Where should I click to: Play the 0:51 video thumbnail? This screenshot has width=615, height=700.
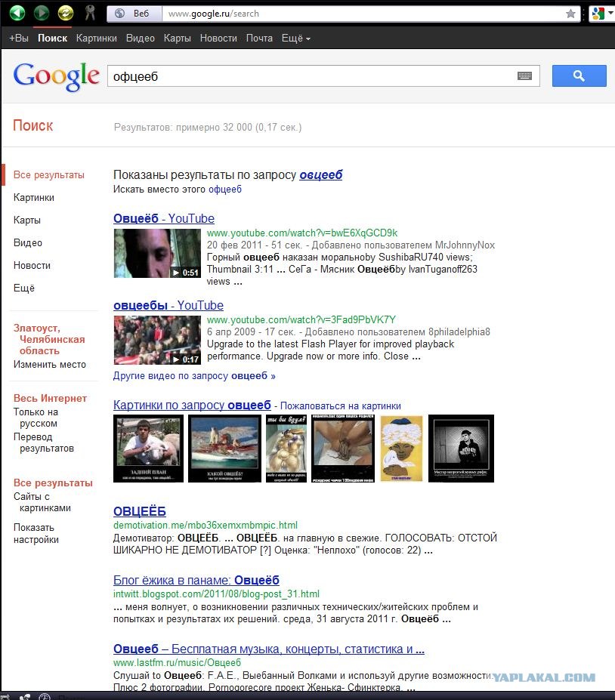(x=157, y=253)
